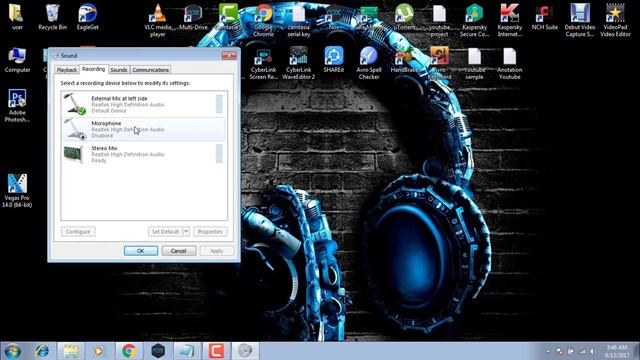Open the Recycle Bin icon

coord(52,17)
